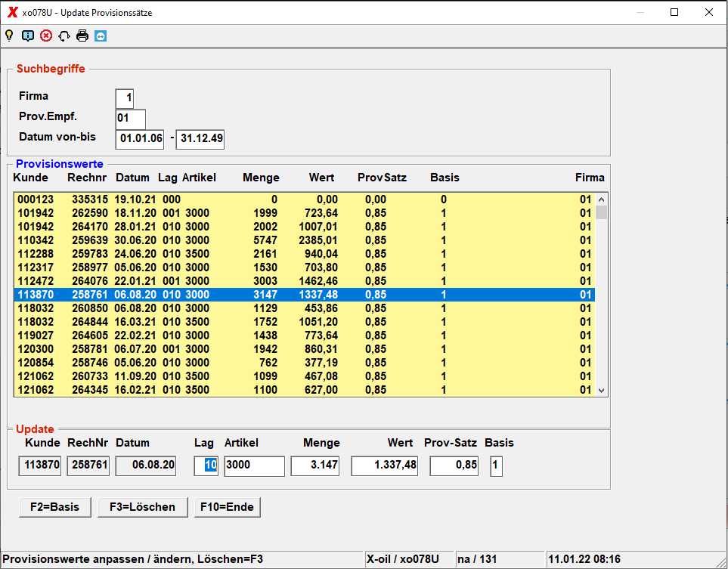
Task: Click the status text 'Provisionswerte anpassen / ändern, Löschen=F3'
Action: (133, 559)
